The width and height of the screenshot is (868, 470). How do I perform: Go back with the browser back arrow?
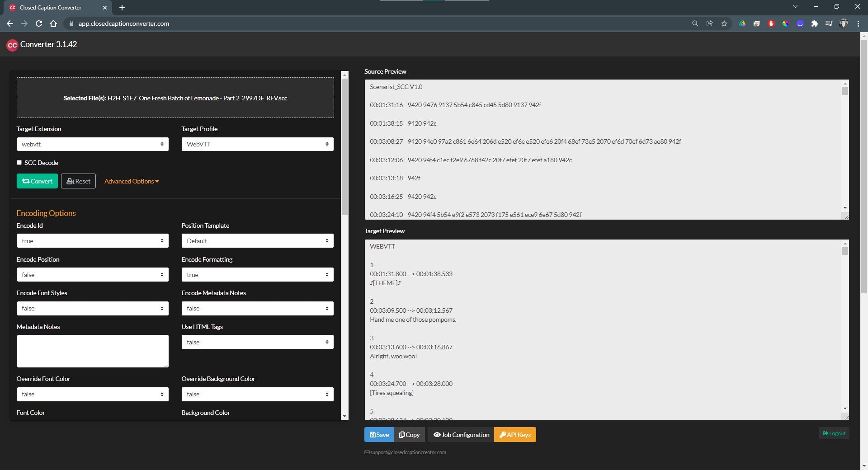point(10,23)
